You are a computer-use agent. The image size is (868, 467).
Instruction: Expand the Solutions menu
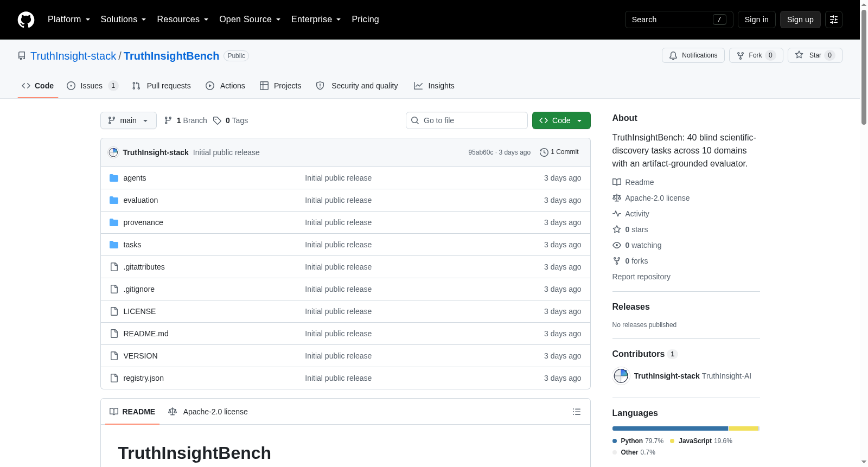click(123, 20)
